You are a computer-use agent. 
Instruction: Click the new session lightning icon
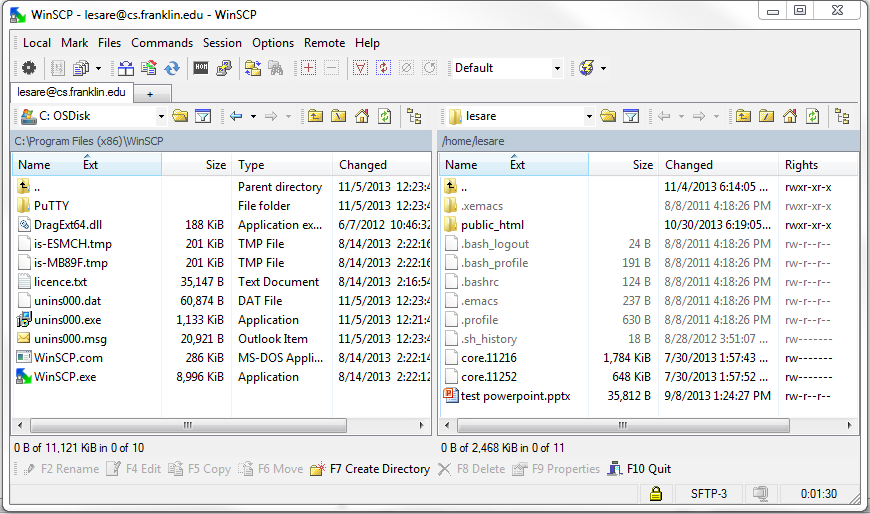586,68
